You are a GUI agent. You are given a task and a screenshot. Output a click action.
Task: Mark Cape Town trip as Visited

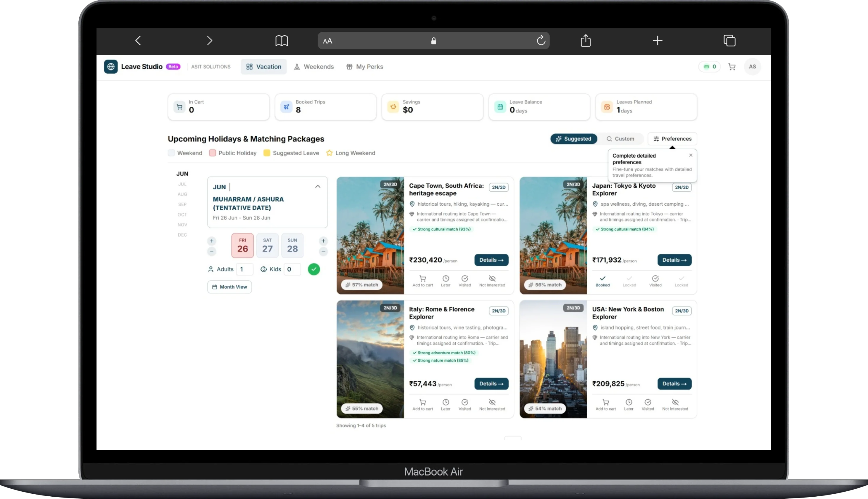tap(465, 281)
